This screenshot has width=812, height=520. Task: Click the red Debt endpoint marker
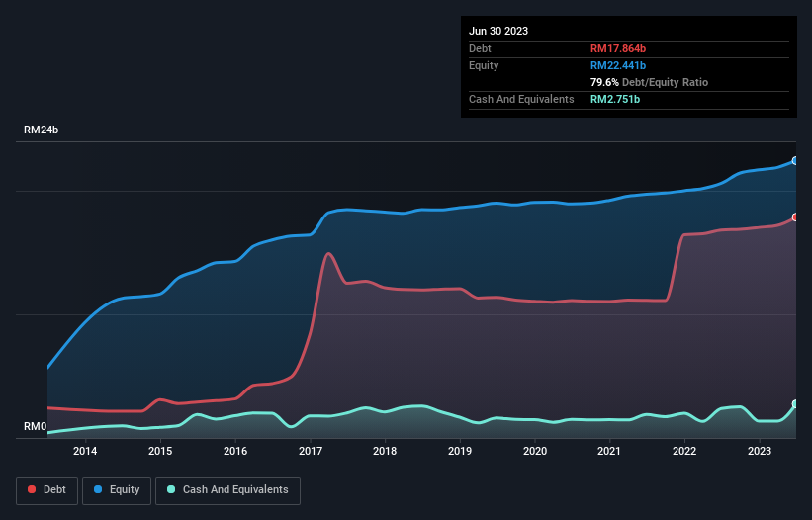pos(795,217)
